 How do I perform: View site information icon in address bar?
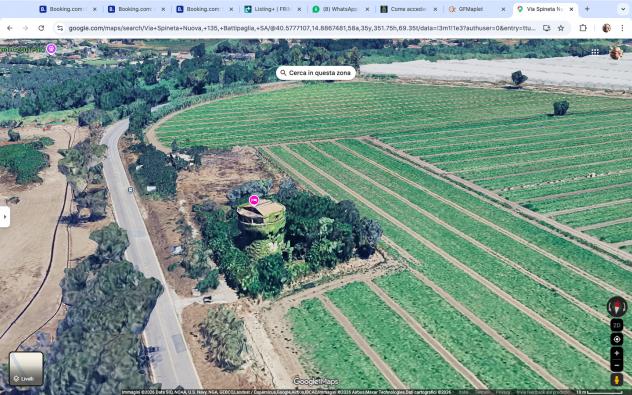click(x=60, y=28)
